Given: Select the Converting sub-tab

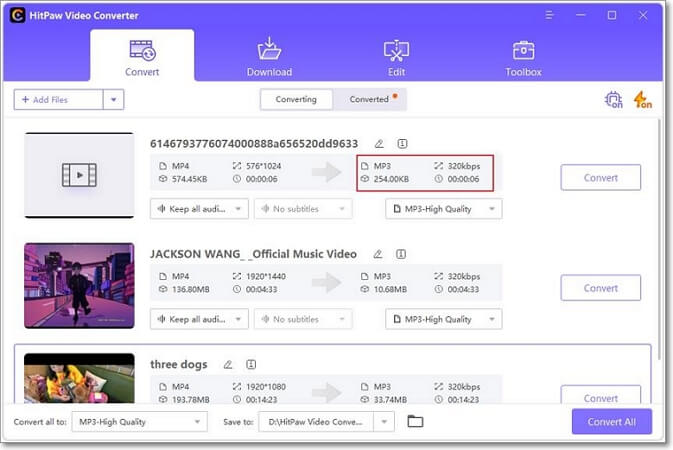Looking at the screenshot, I should [x=296, y=99].
